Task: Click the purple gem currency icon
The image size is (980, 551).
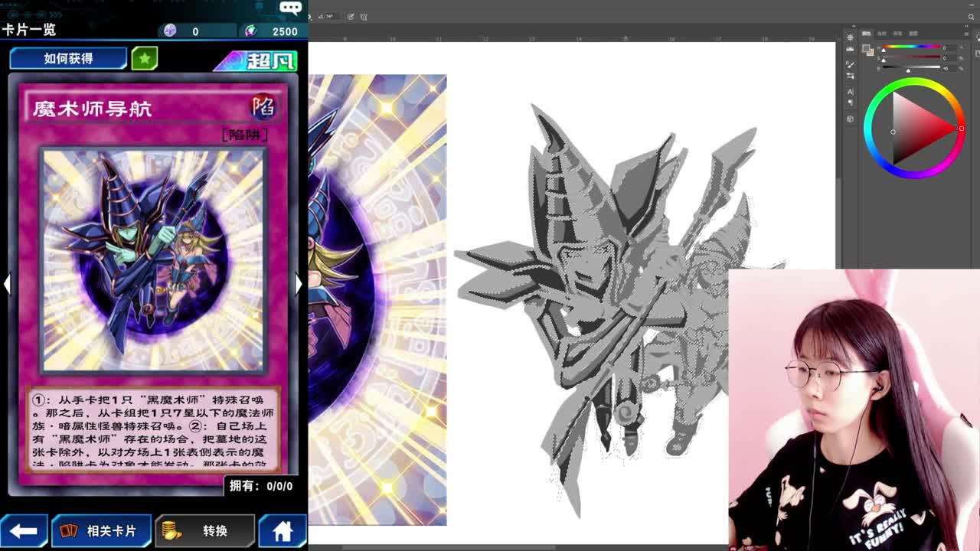Action: [170, 31]
